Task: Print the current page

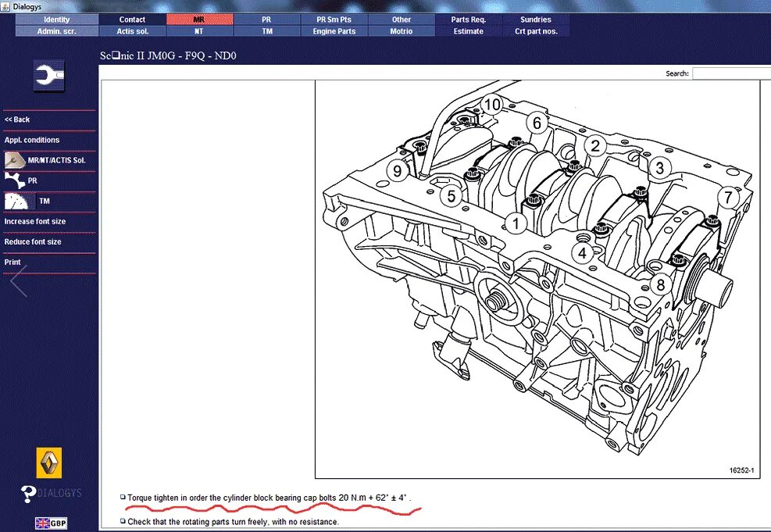Action: coord(12,262)
